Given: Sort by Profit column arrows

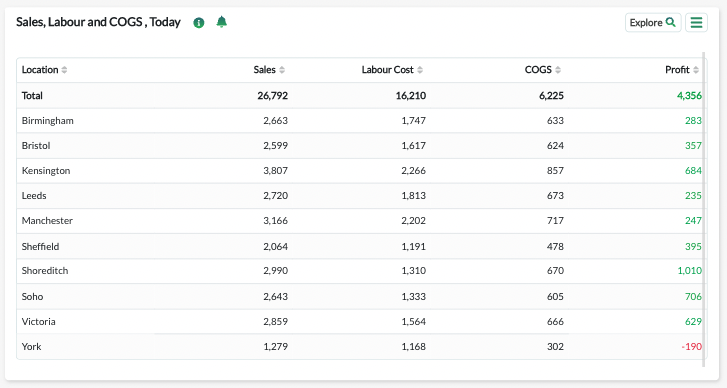Looking at the screenshot, I should coord(696,70).
